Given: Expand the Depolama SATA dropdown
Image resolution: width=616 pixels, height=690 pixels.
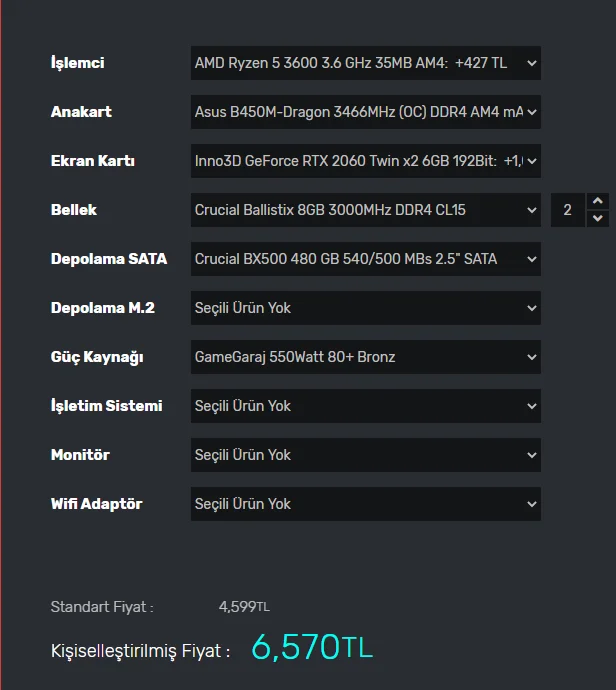Looking at the screenshot, I should click(366, 259).
